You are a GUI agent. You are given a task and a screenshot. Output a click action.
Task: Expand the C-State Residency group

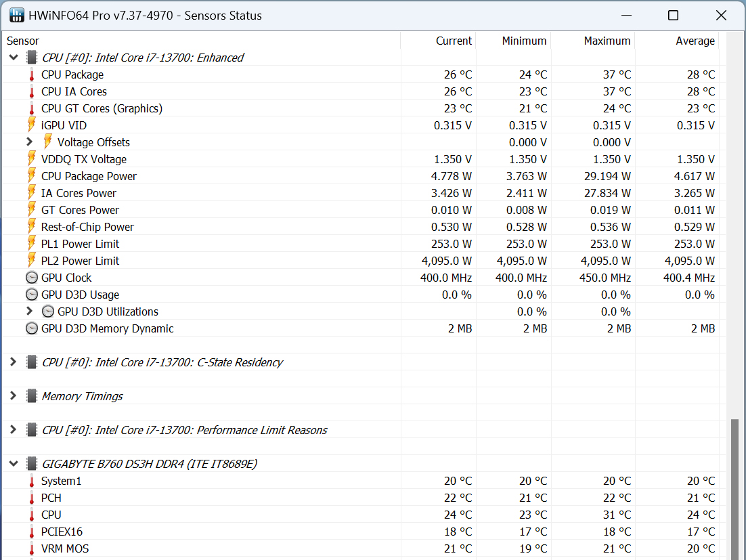(14, 362)
